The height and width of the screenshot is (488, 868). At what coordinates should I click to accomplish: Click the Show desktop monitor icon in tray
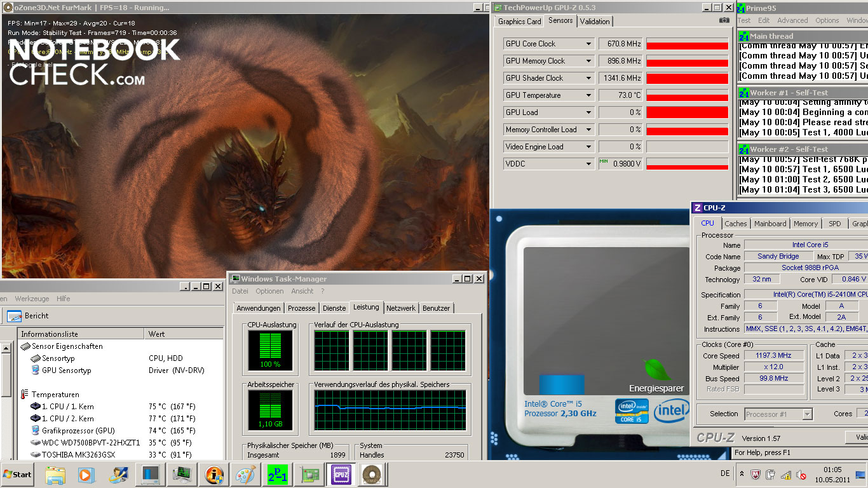click(860, 474)
